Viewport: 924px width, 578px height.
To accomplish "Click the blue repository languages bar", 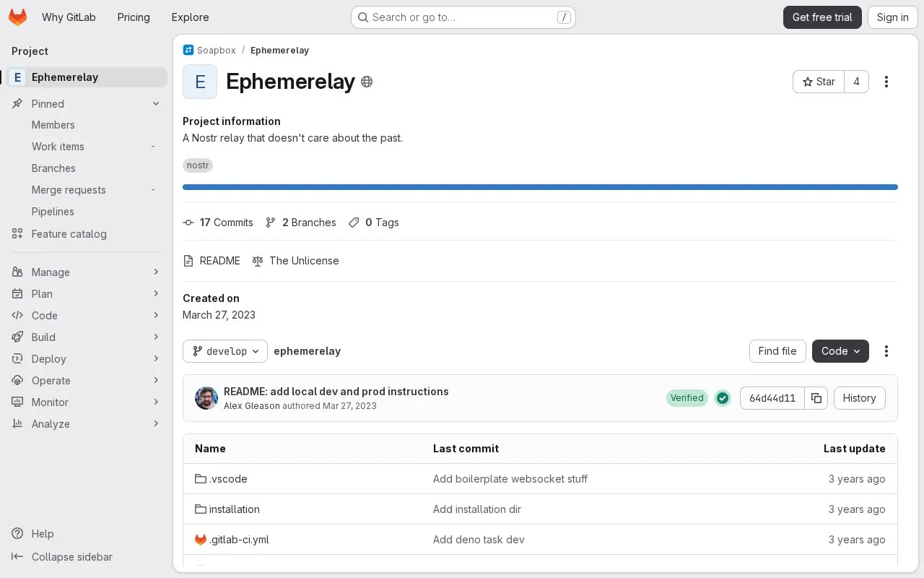I will click(x=540, y=187).
